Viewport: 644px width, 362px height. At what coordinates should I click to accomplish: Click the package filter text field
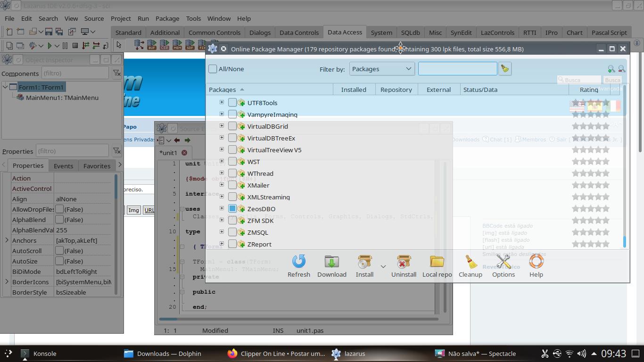457,69
